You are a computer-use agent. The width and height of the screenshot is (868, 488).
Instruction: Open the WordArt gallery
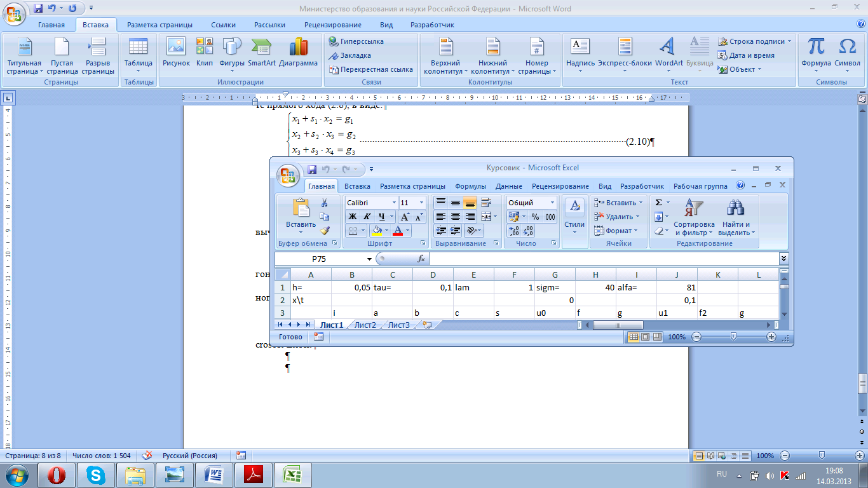[x=668, y=54]
